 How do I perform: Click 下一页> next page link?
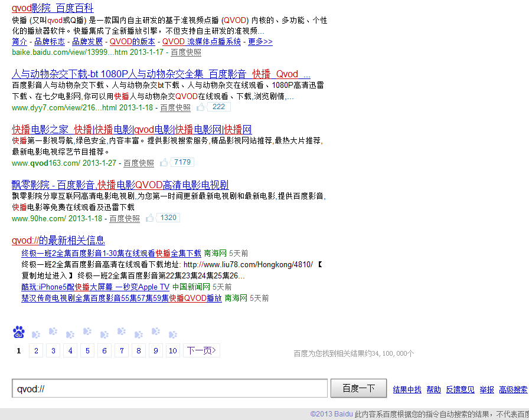[201, 350]
